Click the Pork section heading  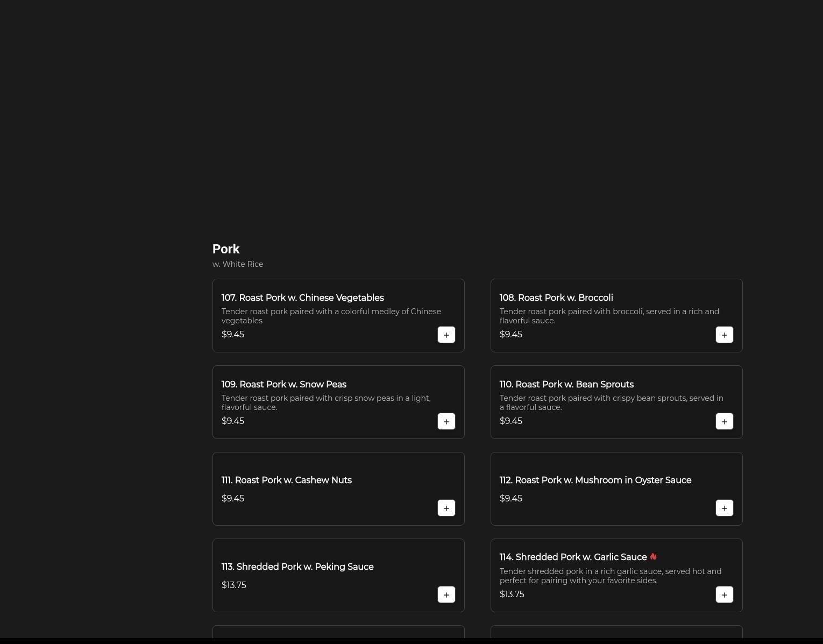tap(226, 249)
